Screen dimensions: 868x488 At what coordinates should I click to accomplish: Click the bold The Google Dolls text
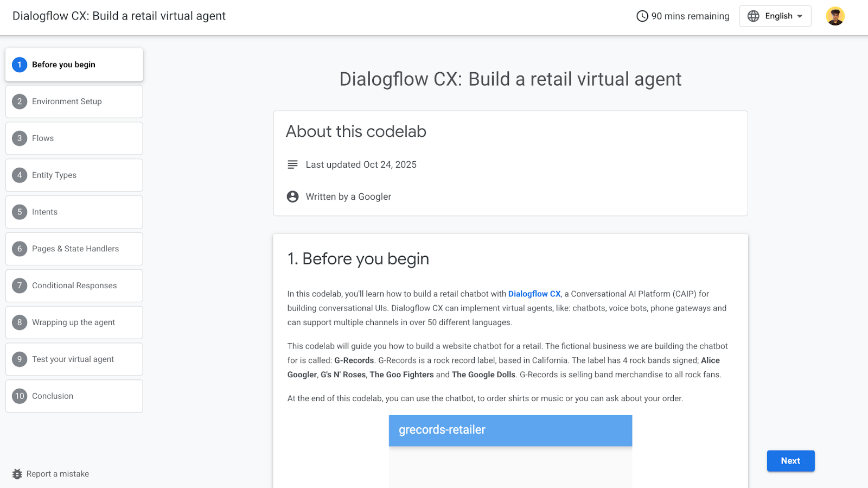click(483, 375)
